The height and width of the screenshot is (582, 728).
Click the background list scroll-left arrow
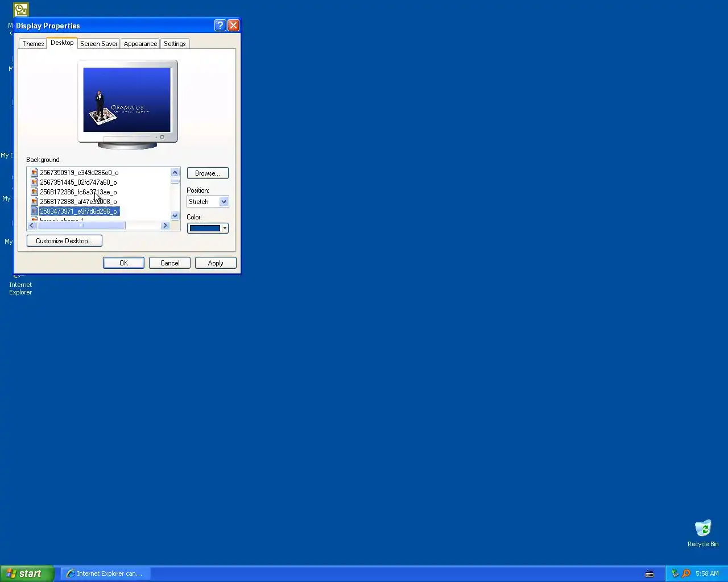[32, 226]
